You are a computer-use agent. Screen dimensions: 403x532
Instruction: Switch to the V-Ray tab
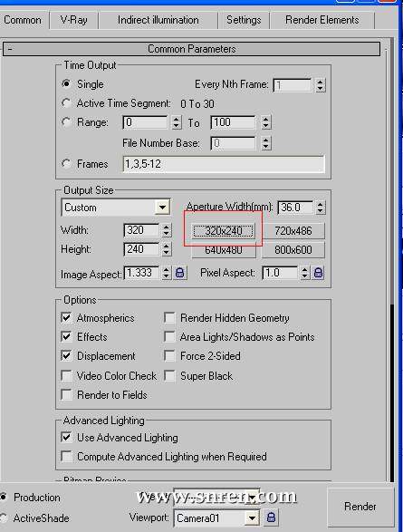[x=74, y=20]
